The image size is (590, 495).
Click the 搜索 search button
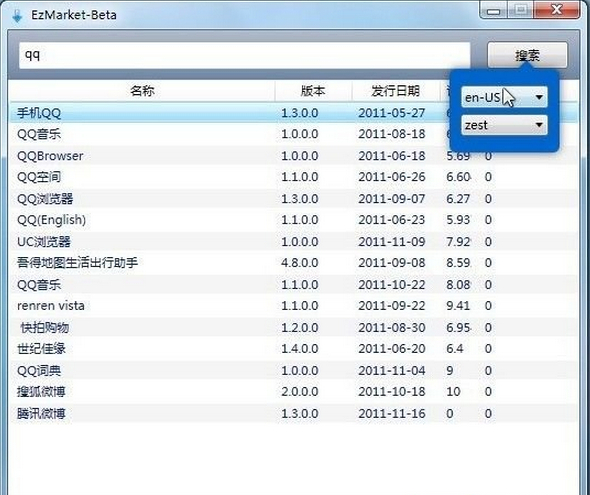(527, 55)
